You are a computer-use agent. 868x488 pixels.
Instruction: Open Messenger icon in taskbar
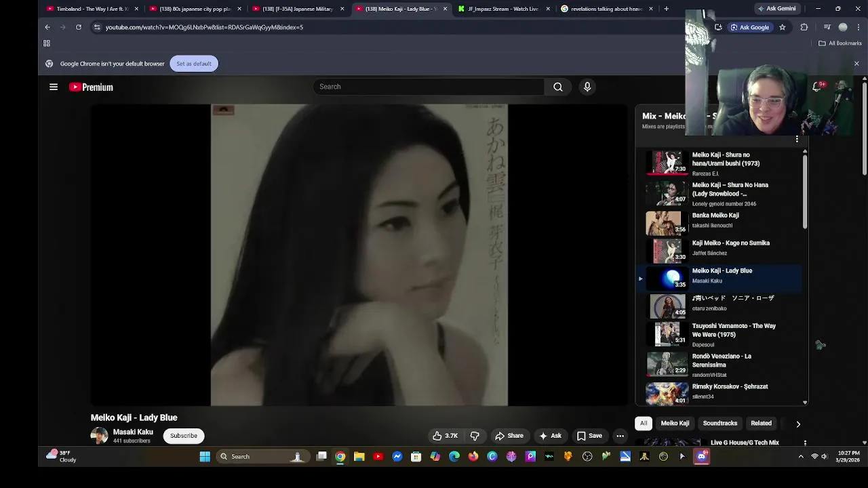click(x=397, y=456)
